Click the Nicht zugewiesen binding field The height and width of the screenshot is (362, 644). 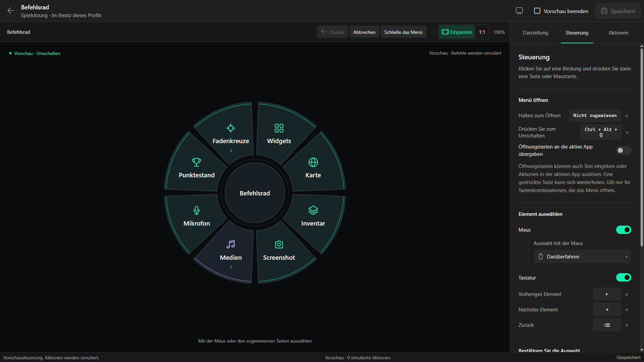pos(595,116)
